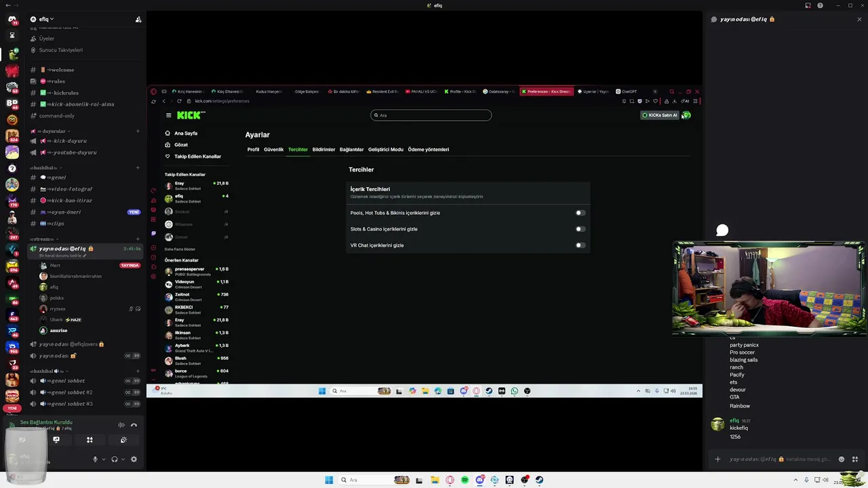Open the Güvenlik settings tab

tap(273, 149)
